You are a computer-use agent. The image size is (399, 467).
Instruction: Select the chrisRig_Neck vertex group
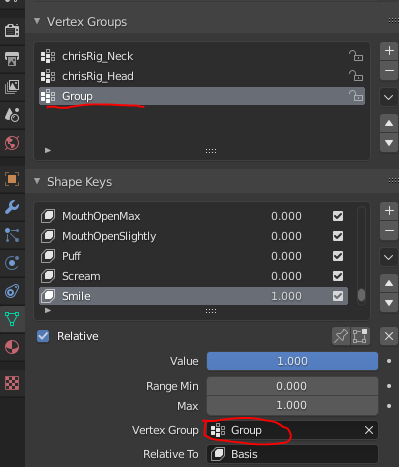[202, 56]
